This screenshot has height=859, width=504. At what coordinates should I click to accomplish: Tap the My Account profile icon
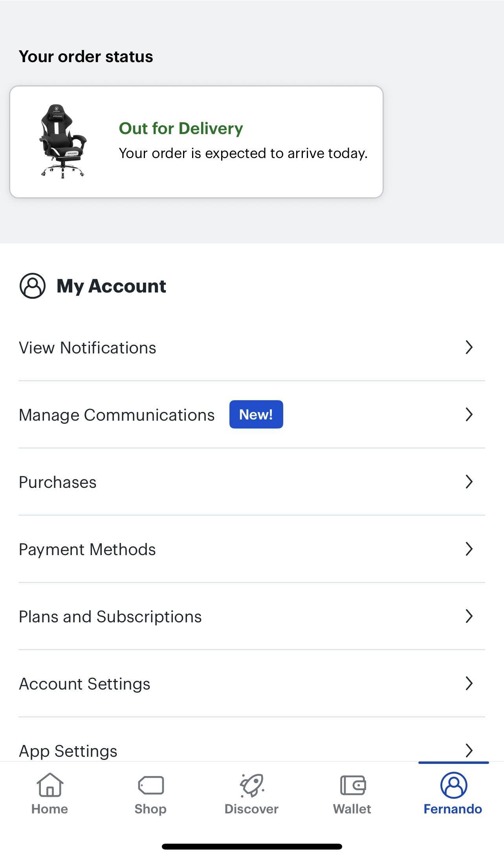pos(33,286)
